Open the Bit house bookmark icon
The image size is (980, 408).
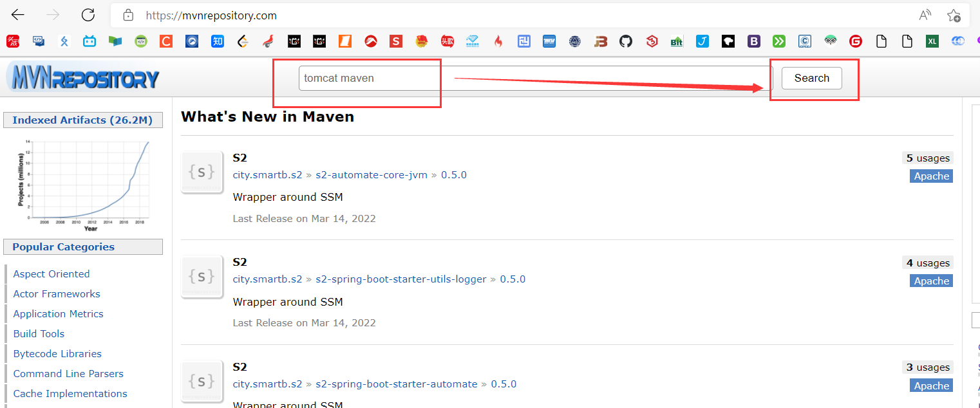[x=677, y=41]
